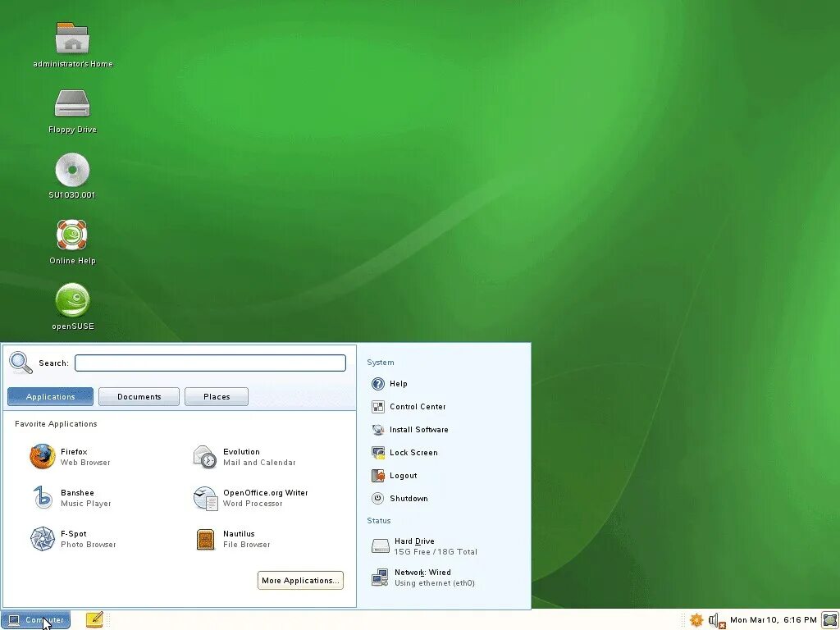Click the orange updater tray icon
The width and height of the screenshot is (840, 630).
click(x=696, y=620)
